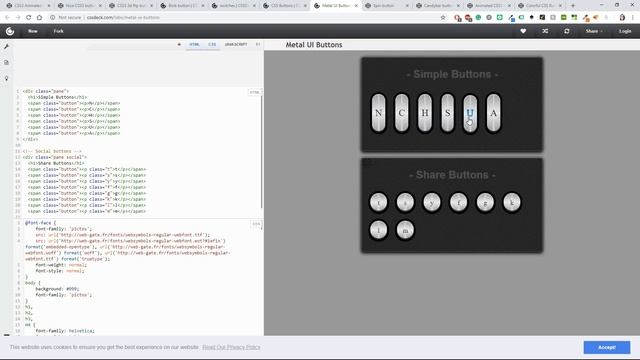Click the wrench settings icon in sidebar
This screenshot has height=360, width=640.
7,47
